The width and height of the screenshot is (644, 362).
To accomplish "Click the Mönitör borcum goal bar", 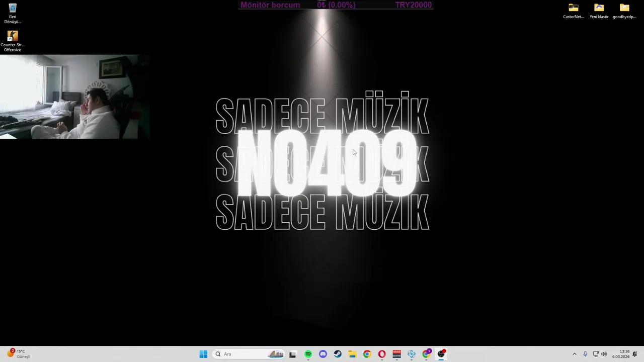I will point(336,5).
